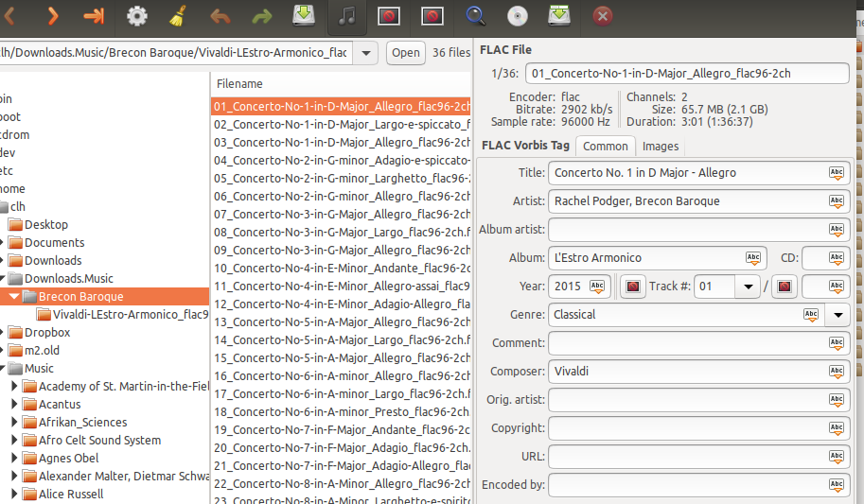This screenshot has width=864, height=504.
Task: Jump to the last file in list
Action: [94, 16]
